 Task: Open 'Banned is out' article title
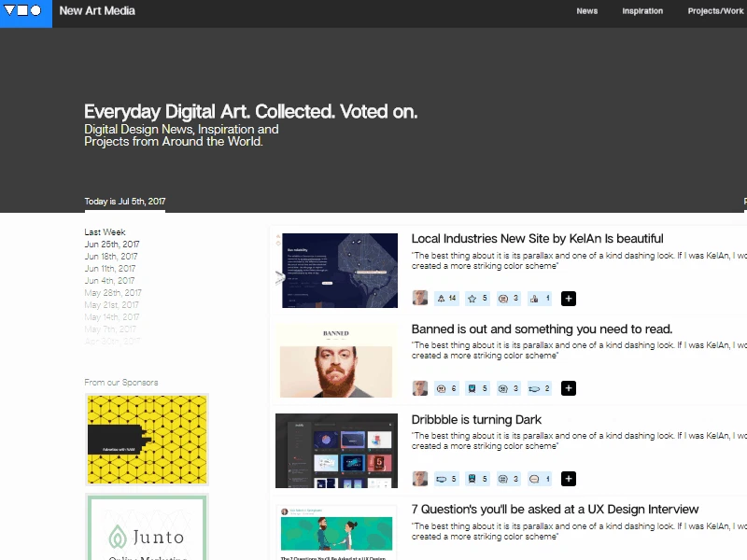tap(543, 329)
